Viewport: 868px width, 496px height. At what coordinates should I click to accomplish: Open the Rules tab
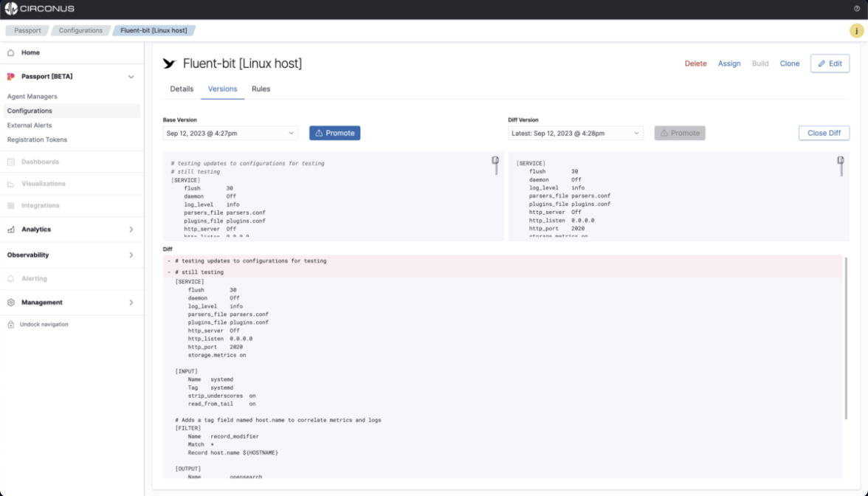(x=261, y=89)
